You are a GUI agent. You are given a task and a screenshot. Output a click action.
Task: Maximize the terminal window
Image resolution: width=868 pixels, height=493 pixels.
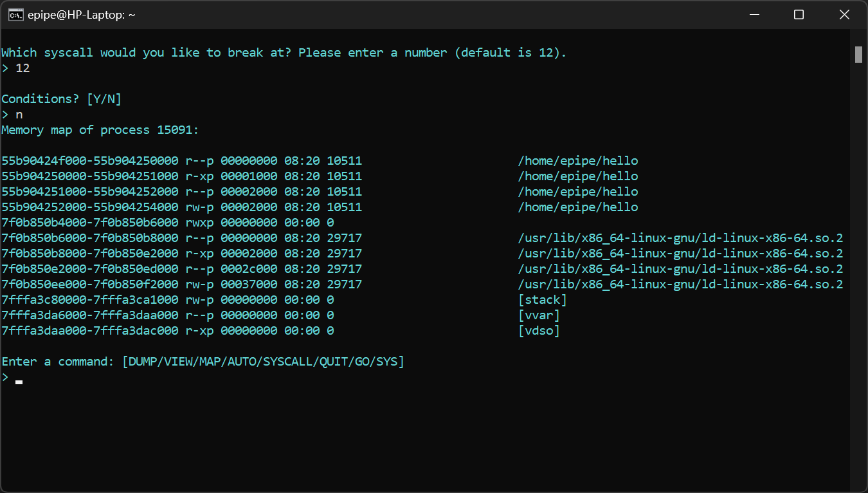point(799,15)
